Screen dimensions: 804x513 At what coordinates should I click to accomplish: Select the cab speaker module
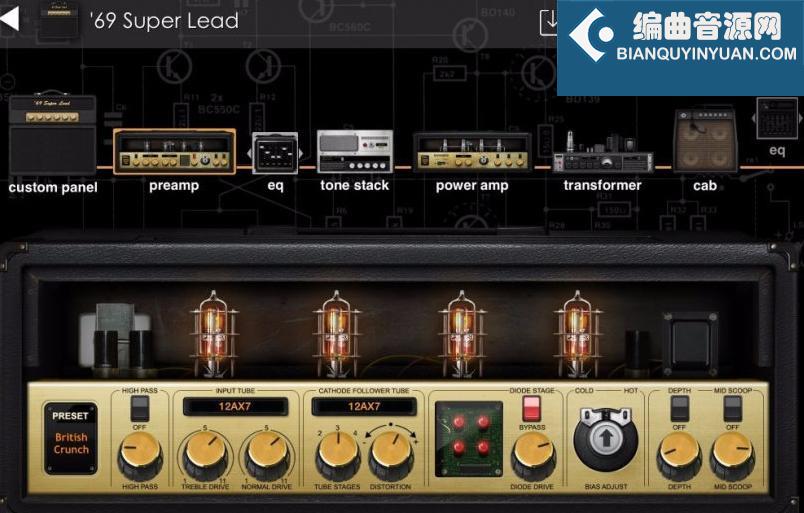point(706,140)
